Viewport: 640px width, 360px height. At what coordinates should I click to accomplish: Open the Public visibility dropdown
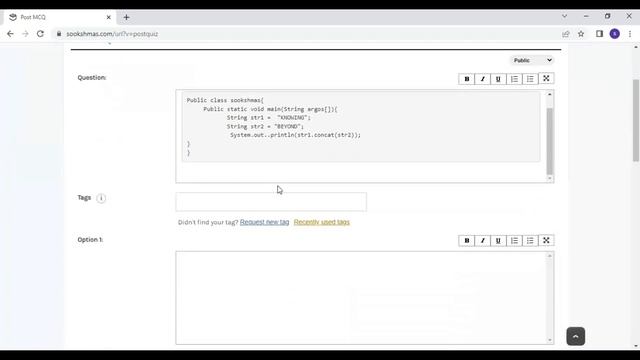(x=532, y=60)
